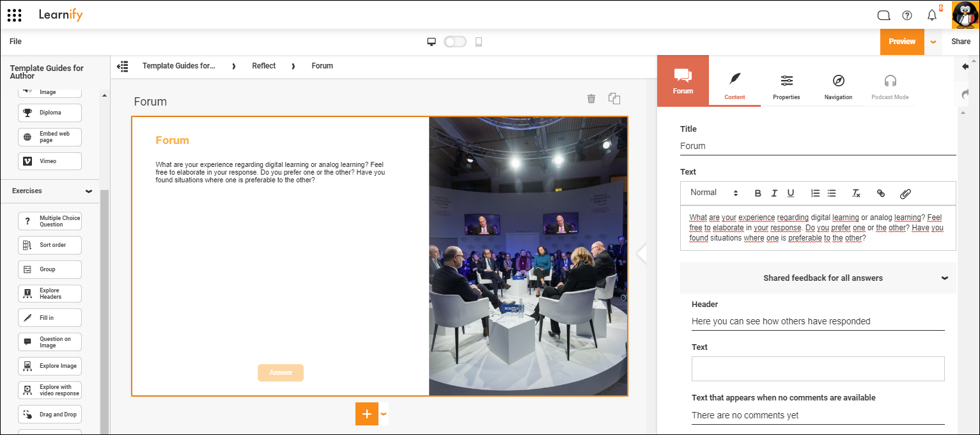Viewport: 980px width, 435px height.
Task: Insert hyperlink icon
Action: (881, 193)
